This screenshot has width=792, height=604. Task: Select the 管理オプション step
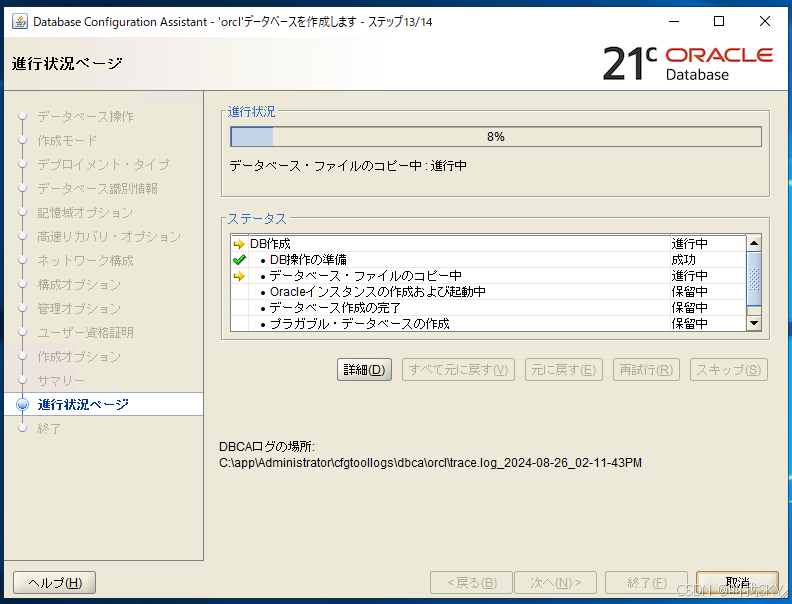tap(79, 308)
